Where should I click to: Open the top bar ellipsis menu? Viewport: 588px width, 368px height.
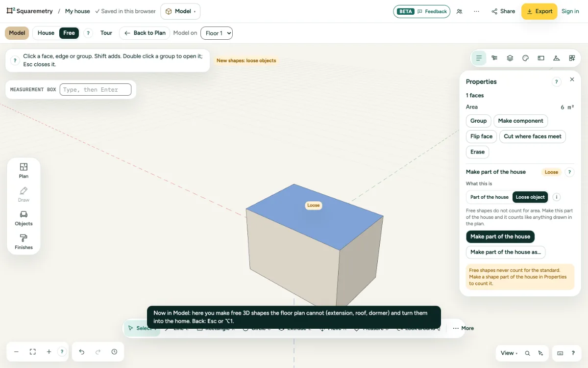click(476, 11)
